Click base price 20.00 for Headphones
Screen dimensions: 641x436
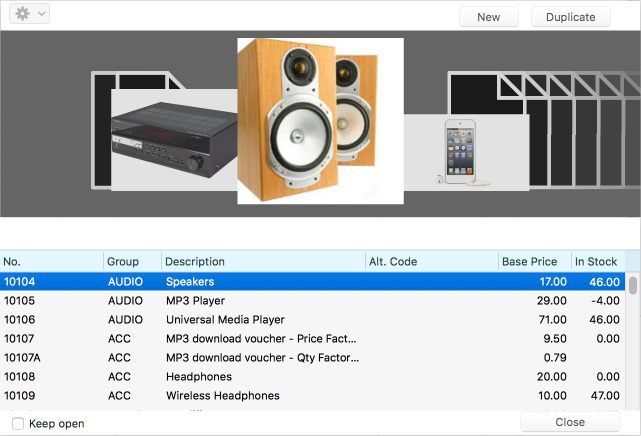tap(552, 377)
